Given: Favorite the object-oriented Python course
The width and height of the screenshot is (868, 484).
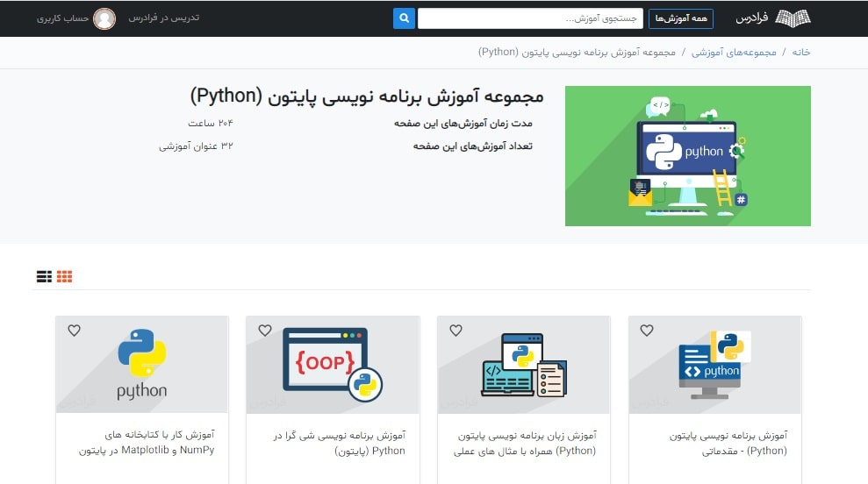Looking at the screenshot, I should tap(265, 331).
